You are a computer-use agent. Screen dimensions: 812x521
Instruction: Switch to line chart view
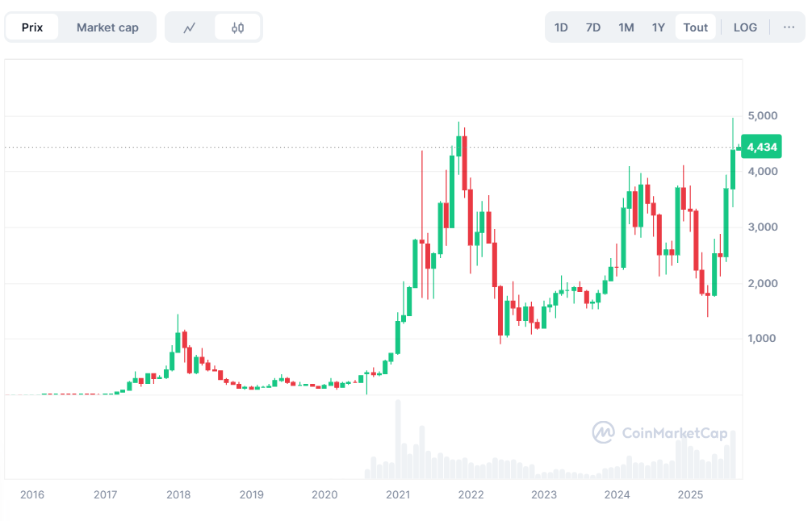pos(190,27)
